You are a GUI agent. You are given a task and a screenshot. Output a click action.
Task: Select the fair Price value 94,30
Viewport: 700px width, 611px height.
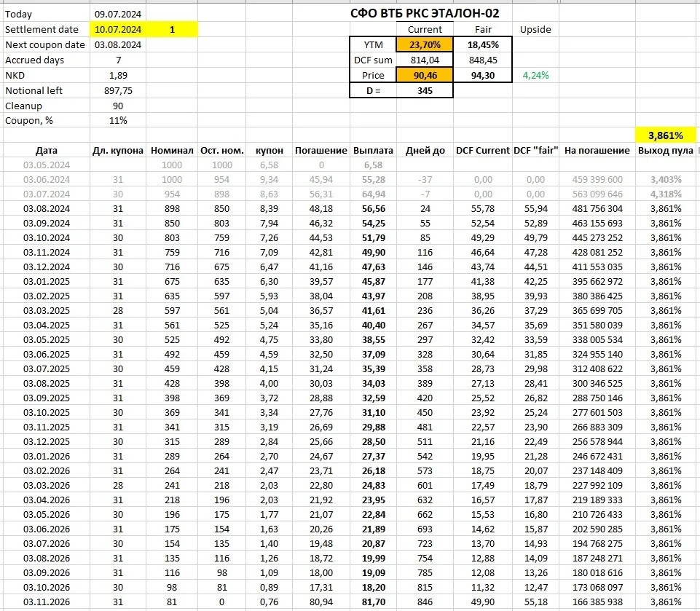tap(483, 75)
